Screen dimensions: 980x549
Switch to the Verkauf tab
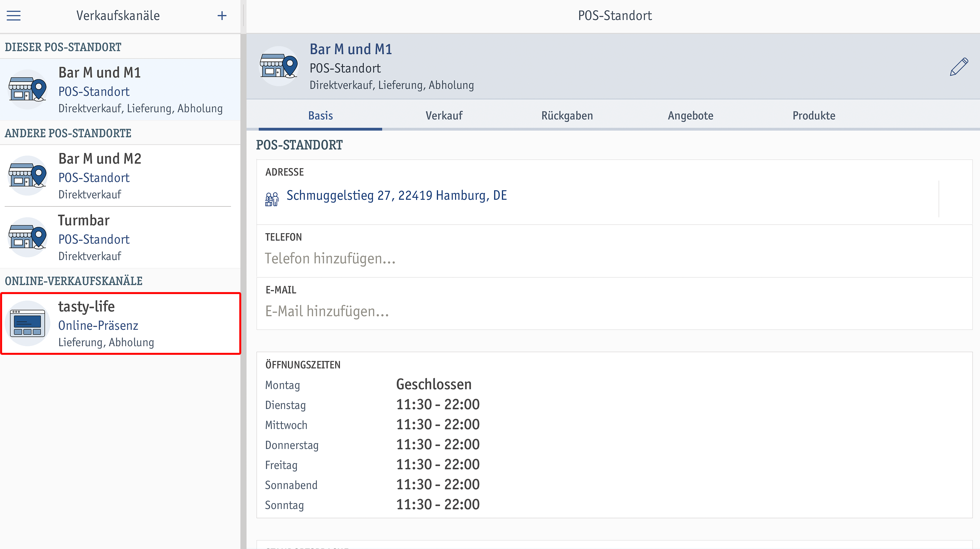tap(444, 116)
